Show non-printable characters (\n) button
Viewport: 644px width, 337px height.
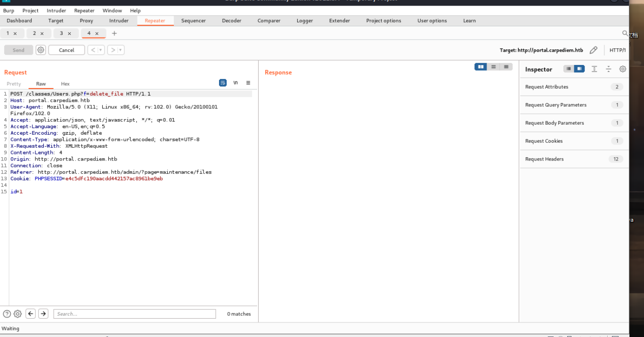(x=236, y=83)
